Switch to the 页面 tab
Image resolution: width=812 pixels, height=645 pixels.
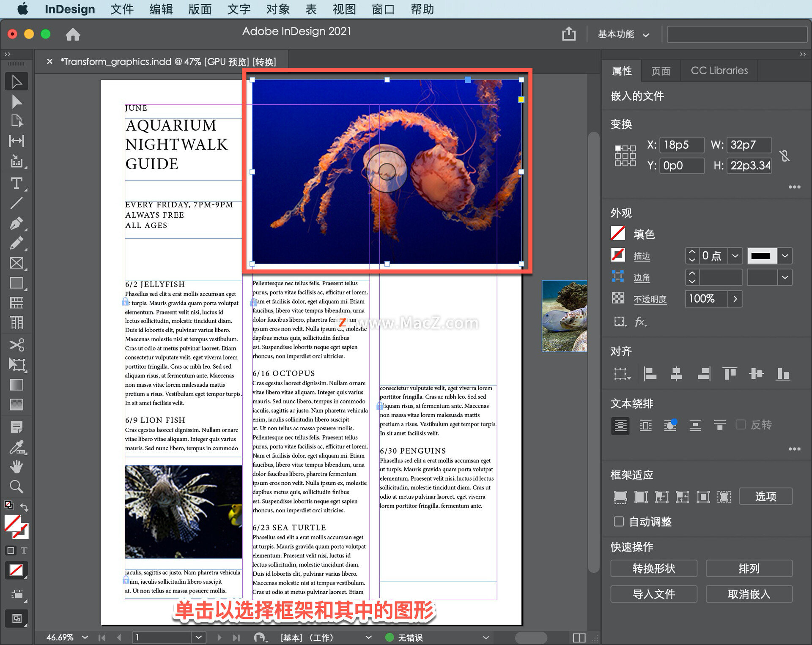pos(661,71)
